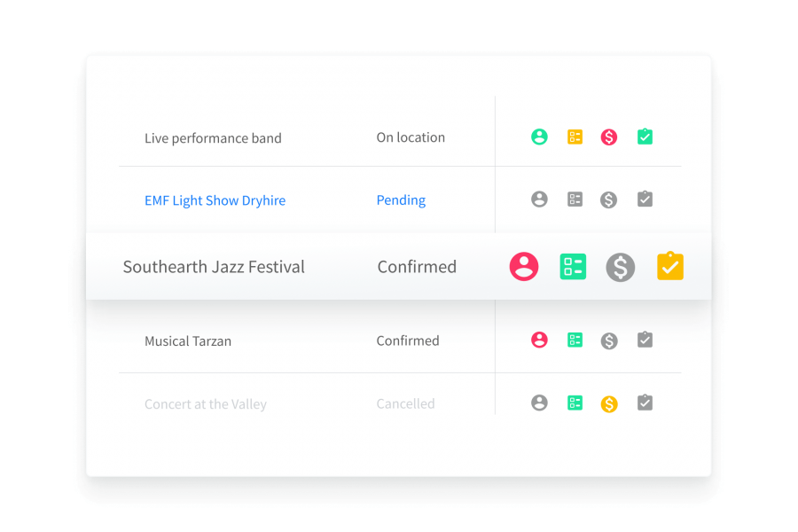Click red crew icon for Southearth Jazz Festival

[x=524, y=267]
